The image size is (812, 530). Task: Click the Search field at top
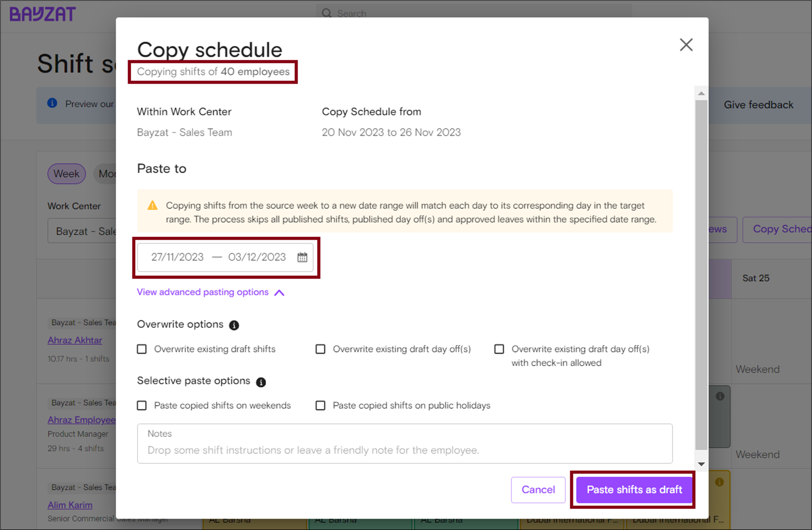[x=474, y=13]
